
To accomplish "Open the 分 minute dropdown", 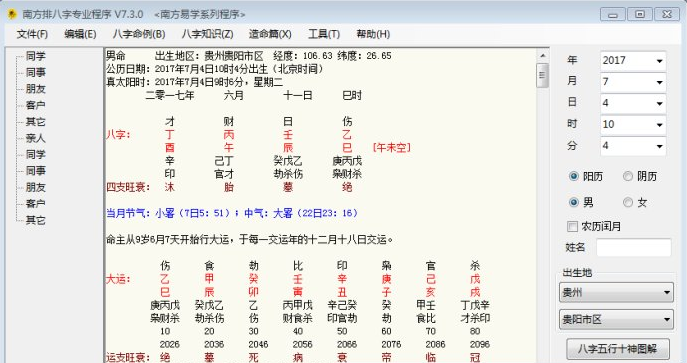I will (x=659, y=146).
